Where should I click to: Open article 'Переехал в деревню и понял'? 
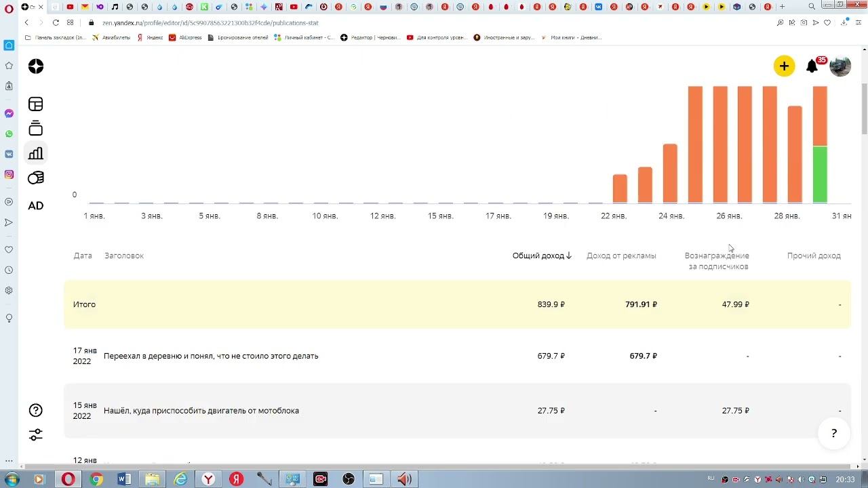211,356
